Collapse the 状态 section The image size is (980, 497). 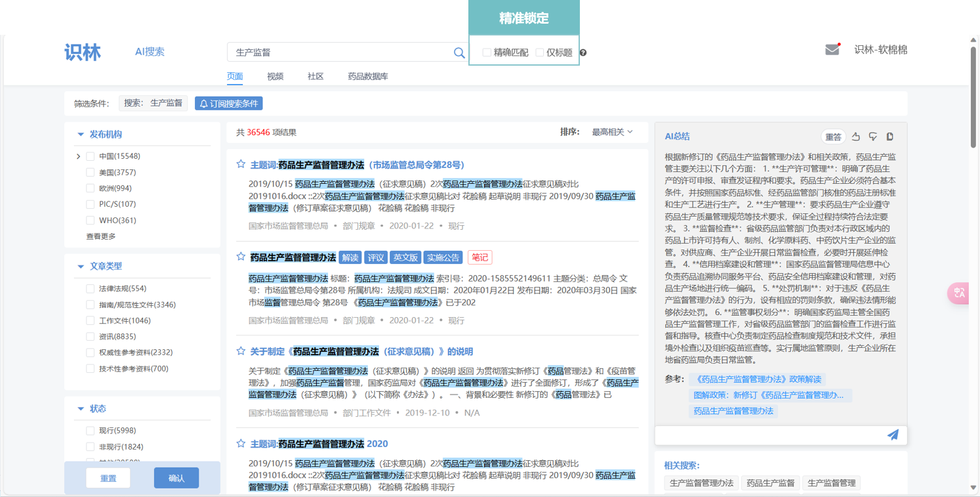click(x=81, y=409)
